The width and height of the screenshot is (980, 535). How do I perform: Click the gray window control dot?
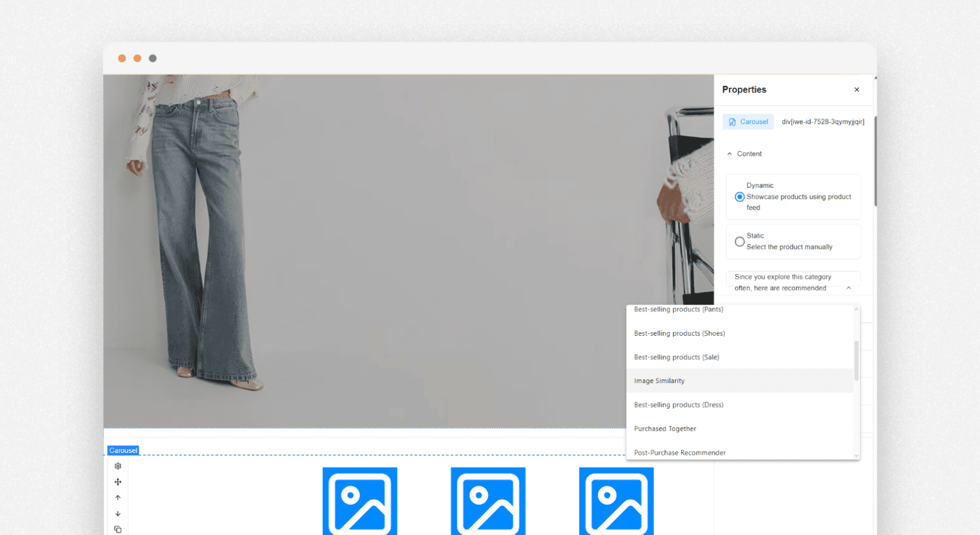click(x=153, y=58)
